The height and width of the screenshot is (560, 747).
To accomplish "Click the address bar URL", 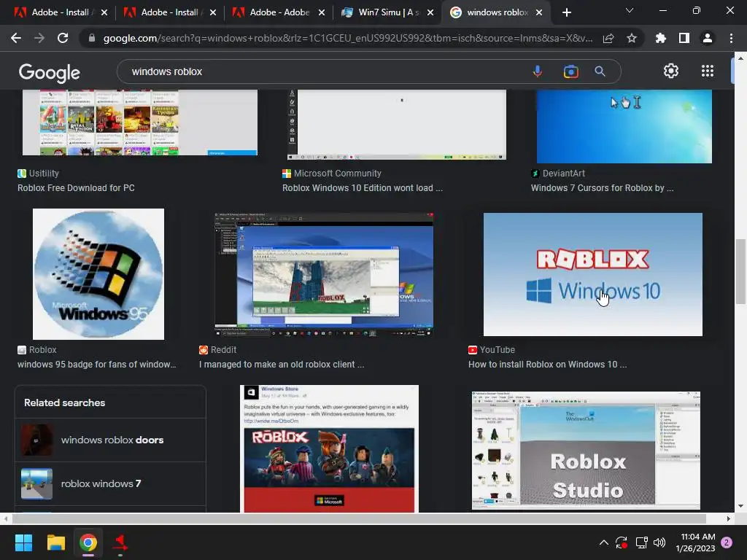I will 348,38.
